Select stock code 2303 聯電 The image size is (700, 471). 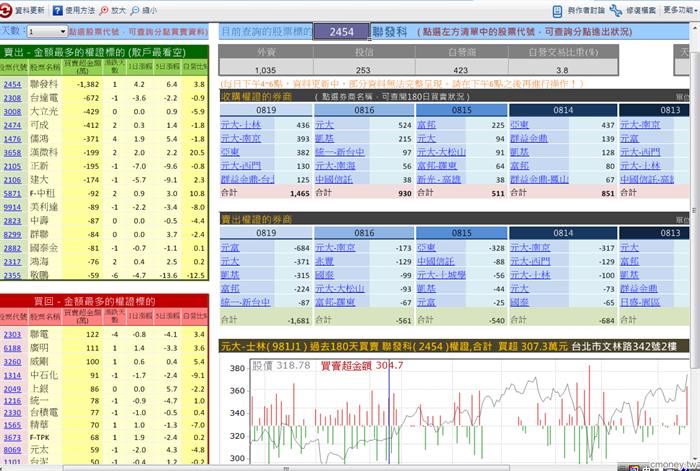point(12,334)
